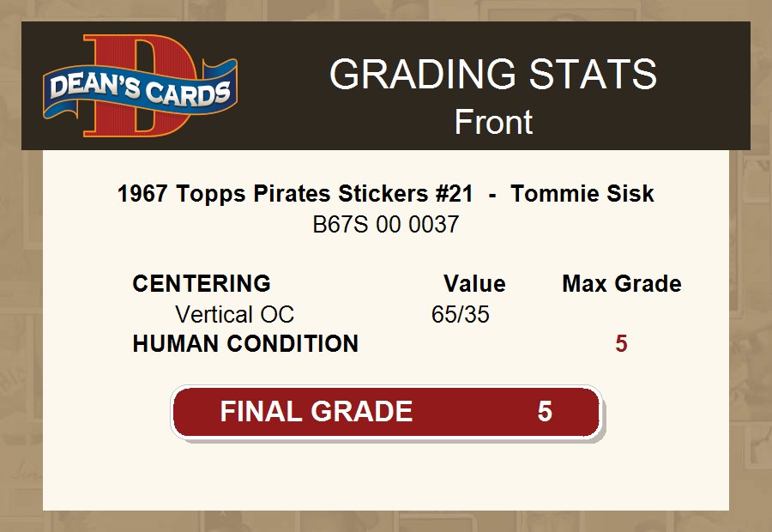Click the 65/35 centering value
The image size is (772, 532).
(x=461, y=314)
